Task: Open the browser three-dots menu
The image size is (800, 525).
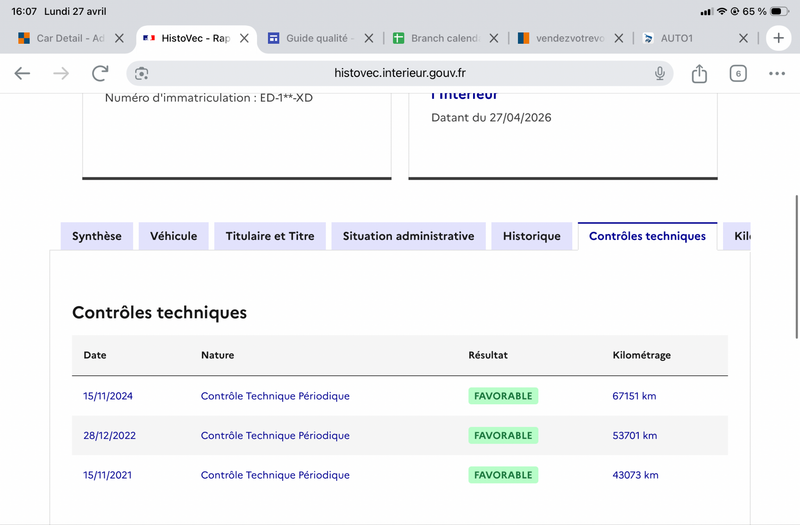Action: [777, 73]
